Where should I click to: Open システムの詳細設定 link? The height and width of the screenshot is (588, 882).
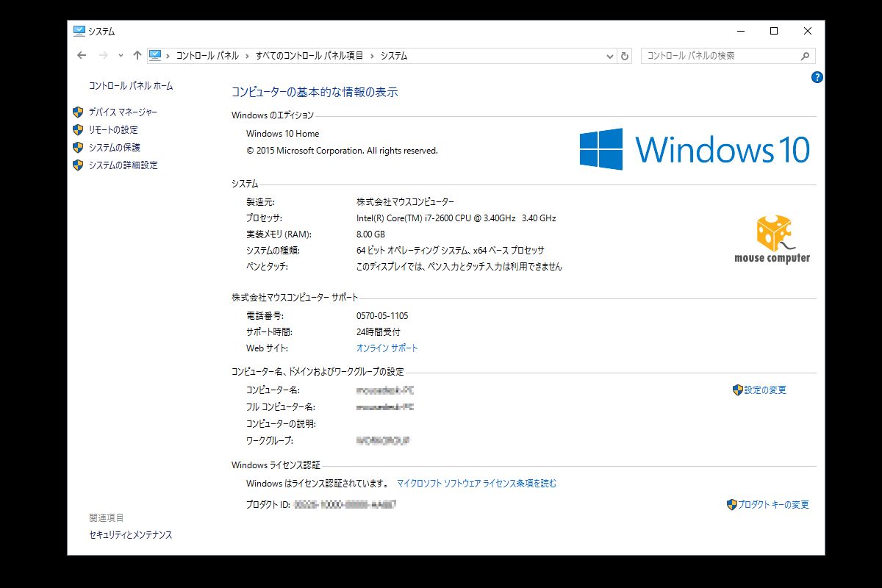click(123, 165)
